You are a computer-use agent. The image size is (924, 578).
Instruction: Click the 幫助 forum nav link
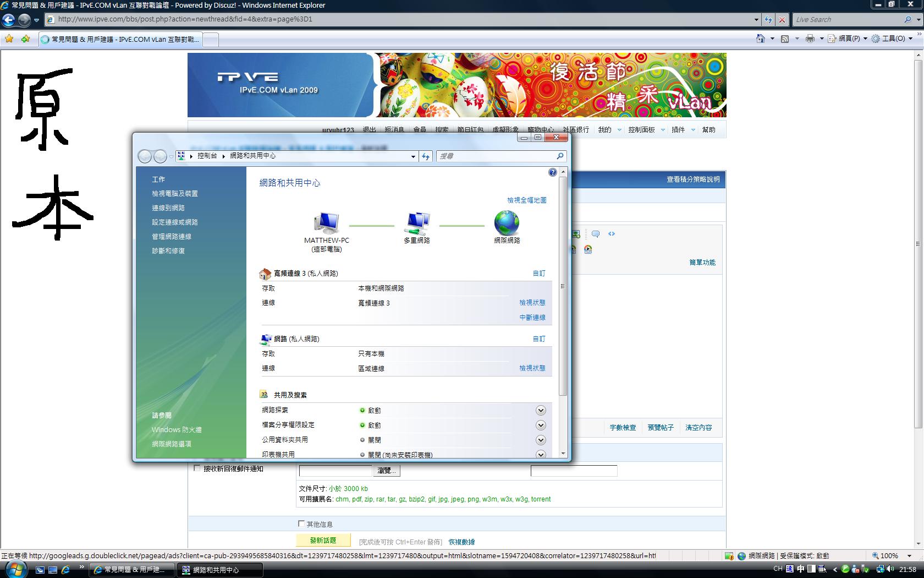(709, 130)
